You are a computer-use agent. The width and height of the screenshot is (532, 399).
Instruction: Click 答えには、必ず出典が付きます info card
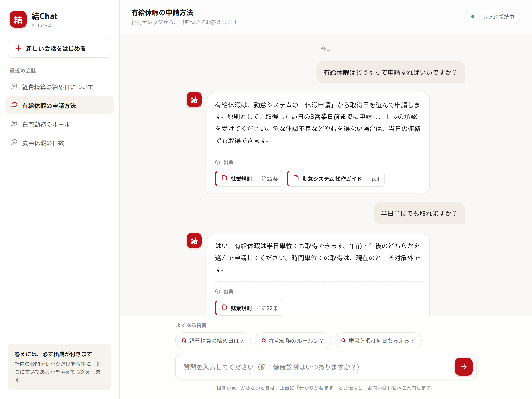pos(60,367)
